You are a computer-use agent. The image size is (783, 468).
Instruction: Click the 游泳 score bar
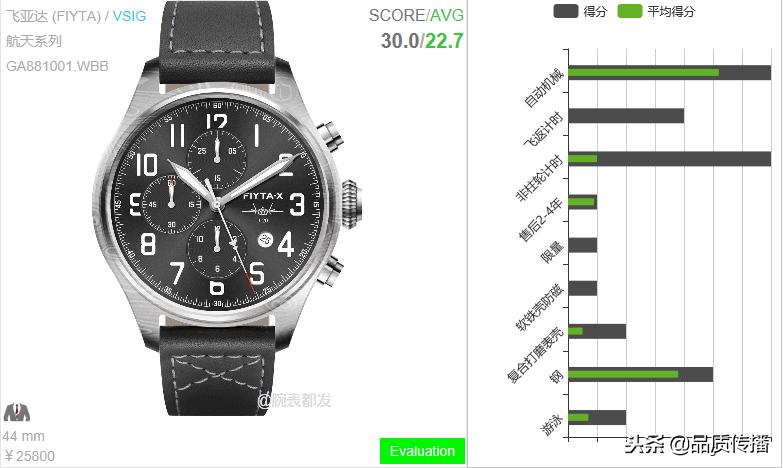(597, 418)
